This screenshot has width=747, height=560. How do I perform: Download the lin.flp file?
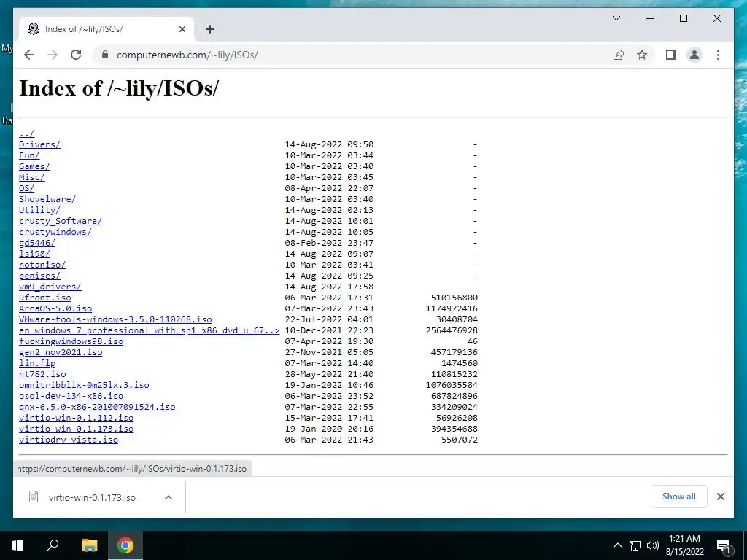click(x=37, y=363)
